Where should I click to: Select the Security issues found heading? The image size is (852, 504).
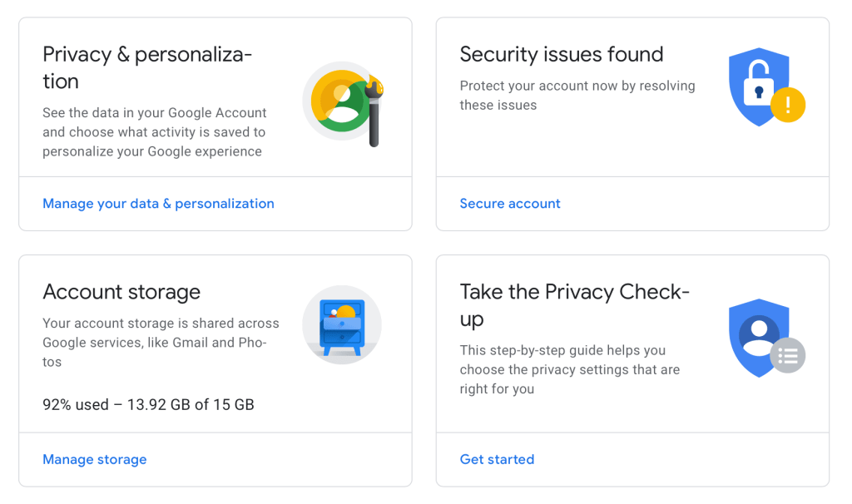(x=562, y=55)
